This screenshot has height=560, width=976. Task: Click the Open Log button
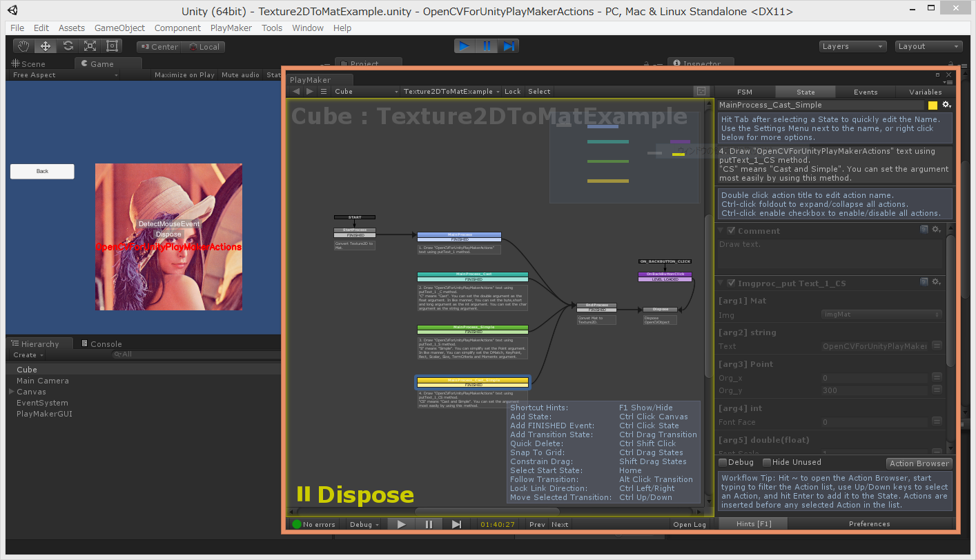click(x=690, y=524)
